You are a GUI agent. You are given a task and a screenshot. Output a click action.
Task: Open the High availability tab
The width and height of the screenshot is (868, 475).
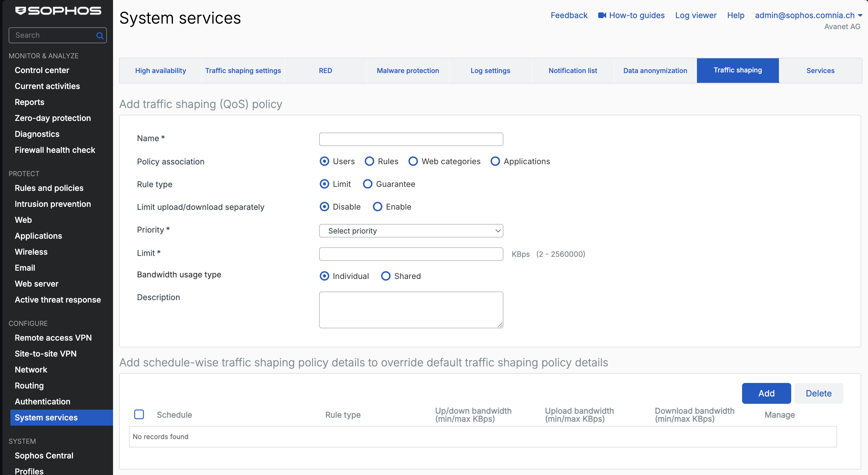pyautogui.click(x=160, y=71)
